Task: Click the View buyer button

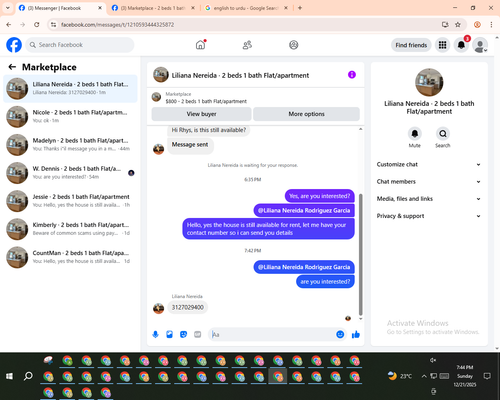Action: pyautogui.click(x=201, y=114)
